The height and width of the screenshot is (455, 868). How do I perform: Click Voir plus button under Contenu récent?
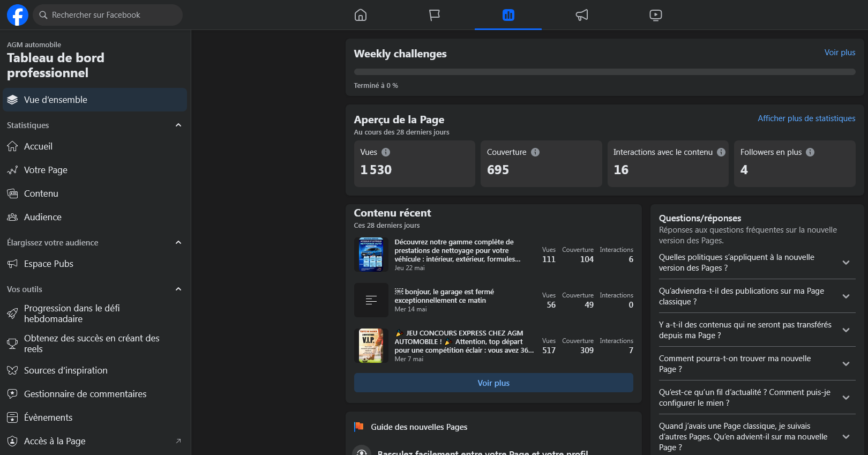coord(493,383)
